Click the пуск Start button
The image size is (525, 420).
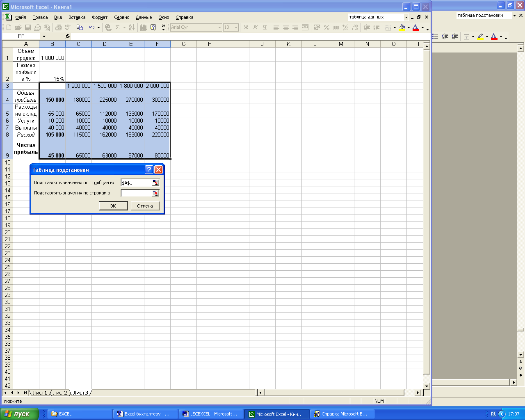[x=19, y=414]
